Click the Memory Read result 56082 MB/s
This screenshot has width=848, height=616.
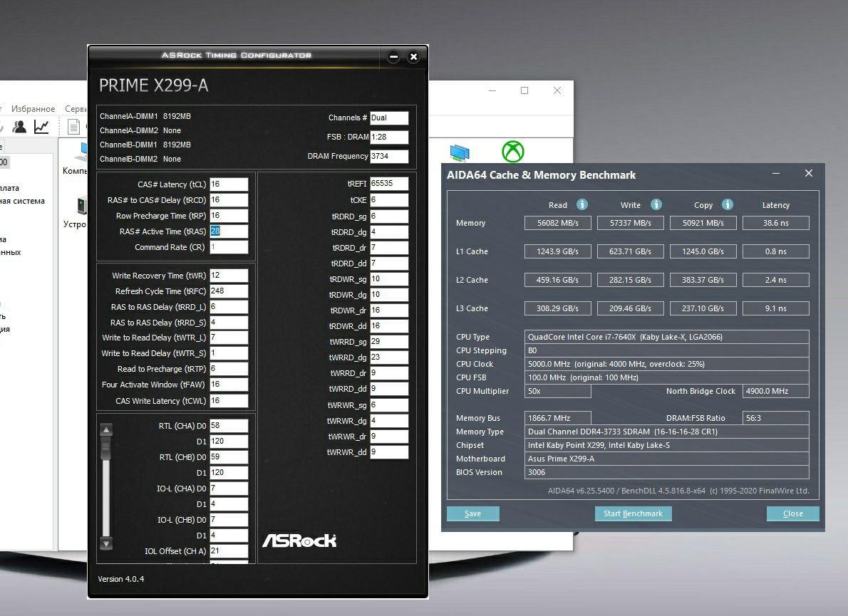click(x=557, y=223)
